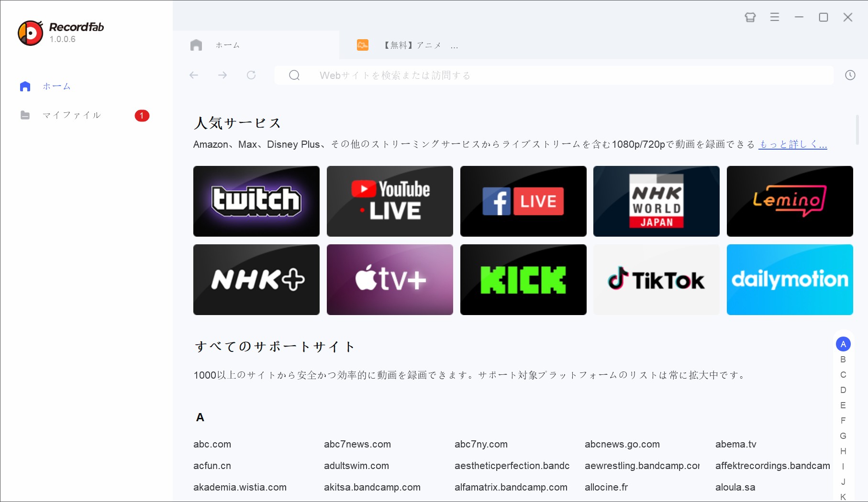Open the もっと詳しく link

point(793,144)
